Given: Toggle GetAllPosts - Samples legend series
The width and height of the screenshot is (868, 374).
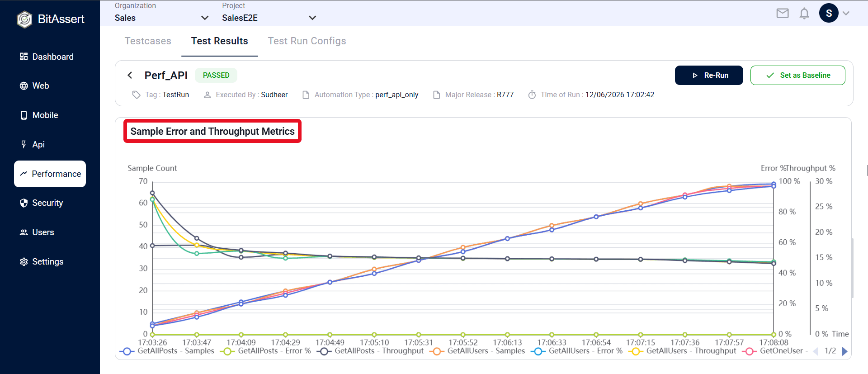Looking at the screenshot, I should pos(167,351).
